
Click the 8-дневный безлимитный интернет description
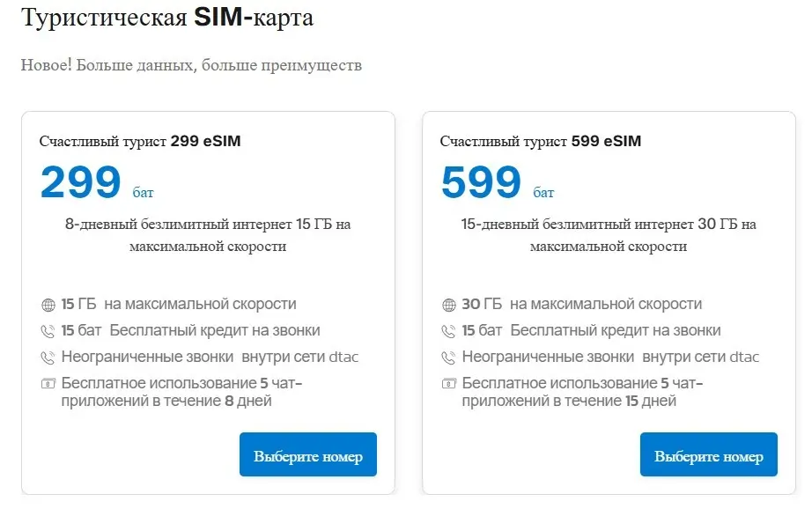(208, 235)
